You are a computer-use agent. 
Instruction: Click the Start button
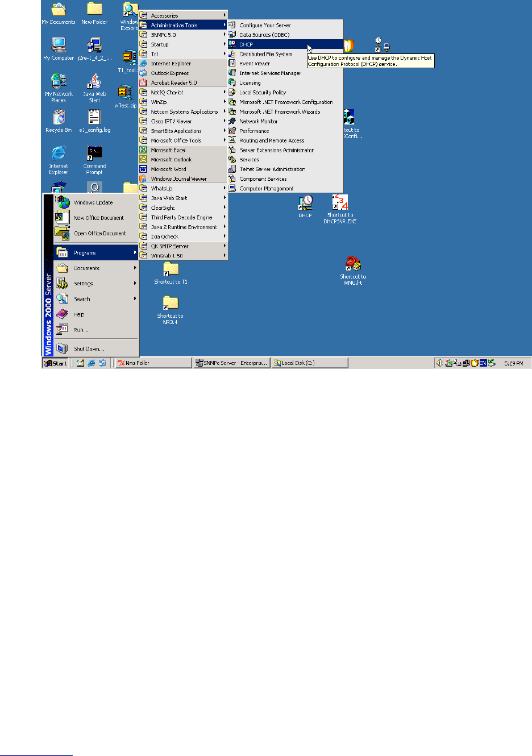[x=56, y=363]
